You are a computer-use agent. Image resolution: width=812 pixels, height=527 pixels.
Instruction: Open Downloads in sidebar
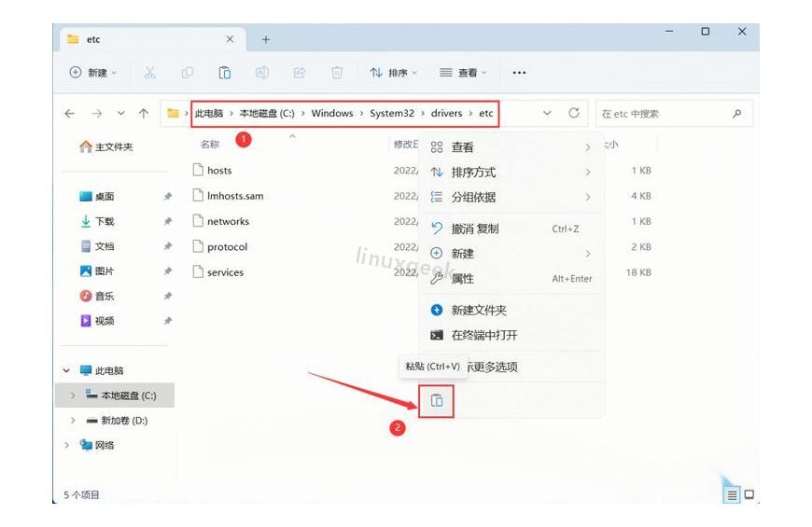pyautogui.click(x=97, y=222)
